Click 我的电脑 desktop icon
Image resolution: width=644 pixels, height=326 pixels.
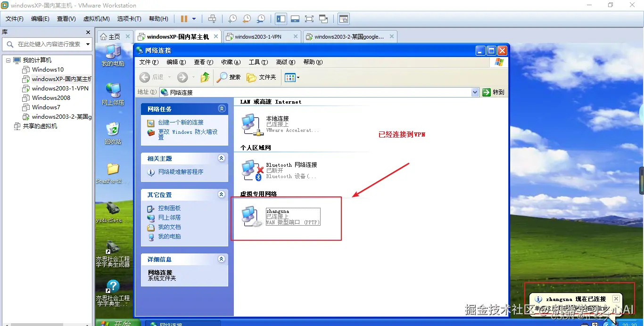[x=113, y=55]
